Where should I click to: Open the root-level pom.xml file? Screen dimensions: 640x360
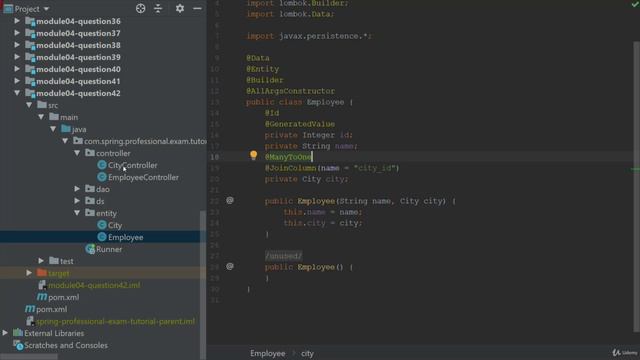[51, 309]
